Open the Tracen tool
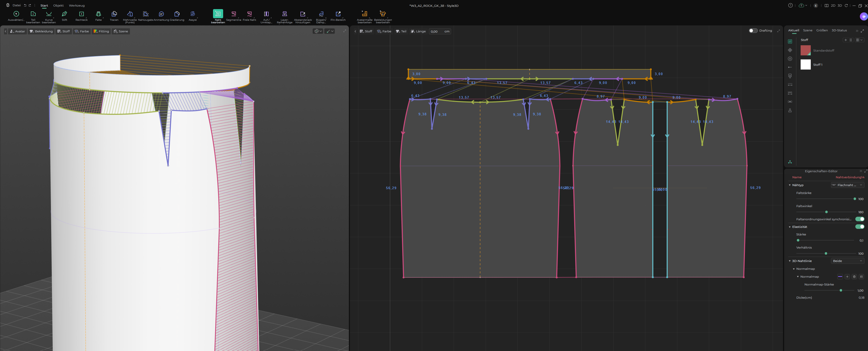Viewport: 868px width, 351px height. [114, 15]
